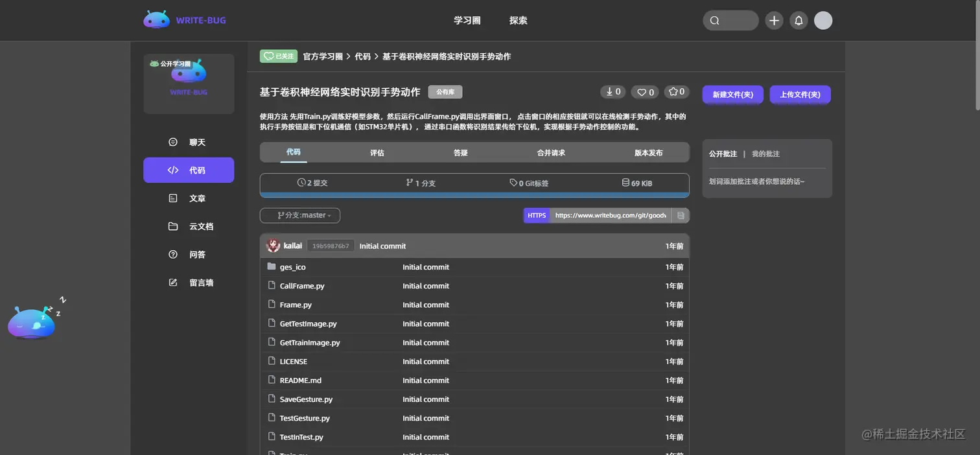Click the plus icon in header

(774, 20)
